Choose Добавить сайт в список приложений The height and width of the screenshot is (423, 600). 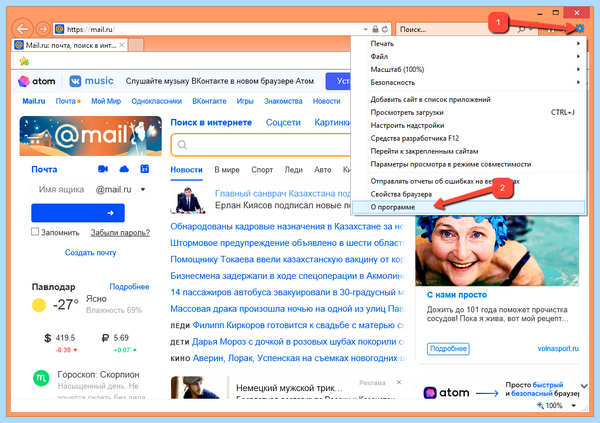pos(469,100)
